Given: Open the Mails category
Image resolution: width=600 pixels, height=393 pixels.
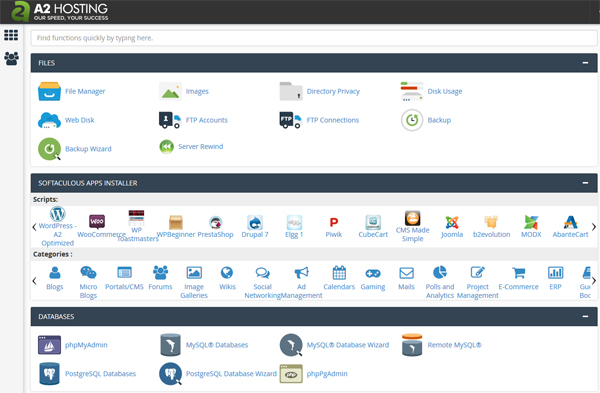Looking at the screenshot, I should tap(406, 278).
